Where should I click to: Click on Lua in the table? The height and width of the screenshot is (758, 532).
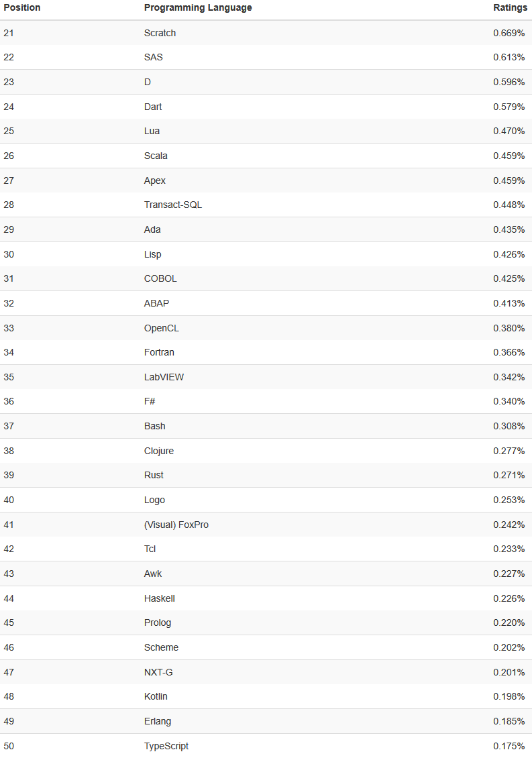click(x=152, y=131)
